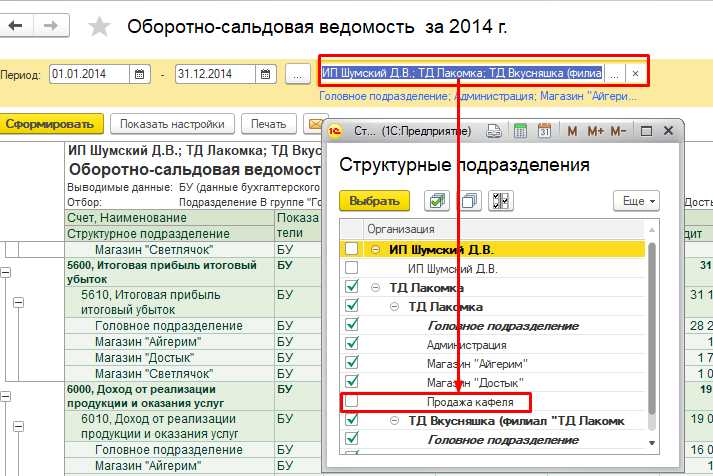Collapse nested ТД Лакомка tree node
Viewport: 713px width, 476px height.
click(x=395, y=307)
